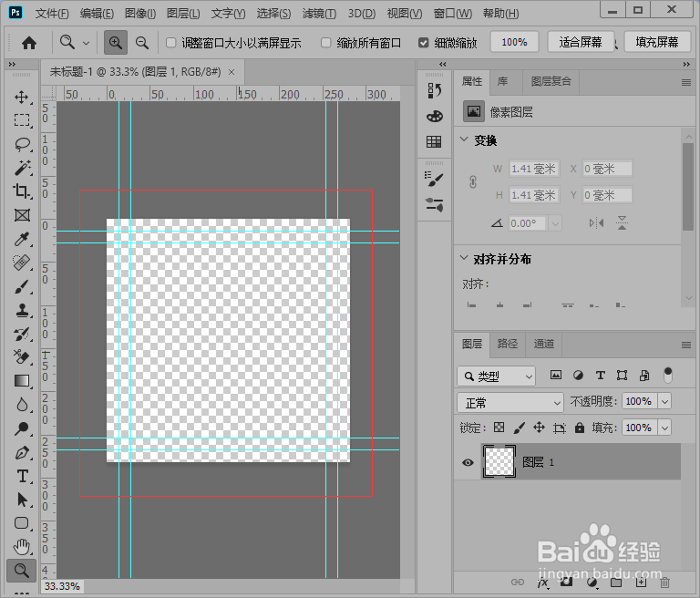Hide 图层 1 with eye icon
This screenshot has width=700, height=598.
click(x=468, y=462)
